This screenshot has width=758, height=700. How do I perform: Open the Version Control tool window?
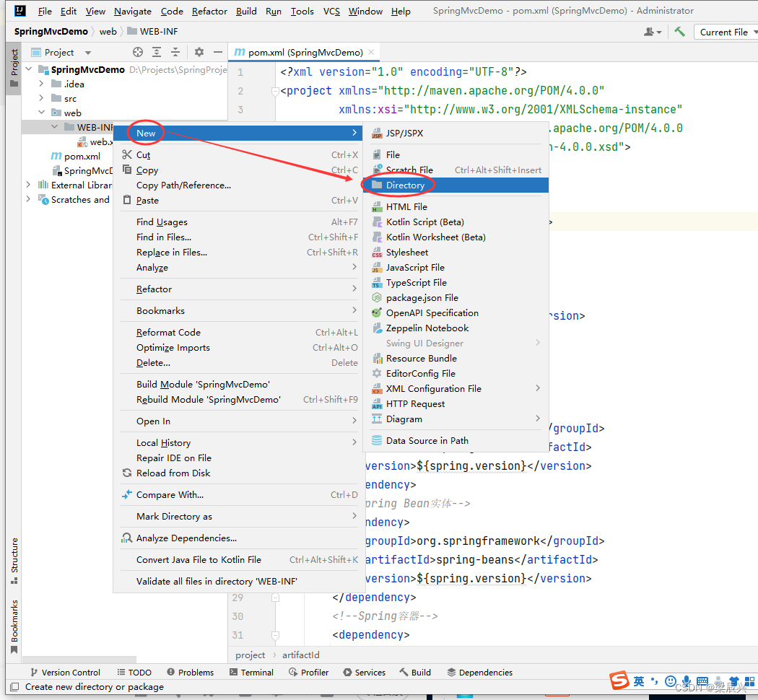click(64, 672)
